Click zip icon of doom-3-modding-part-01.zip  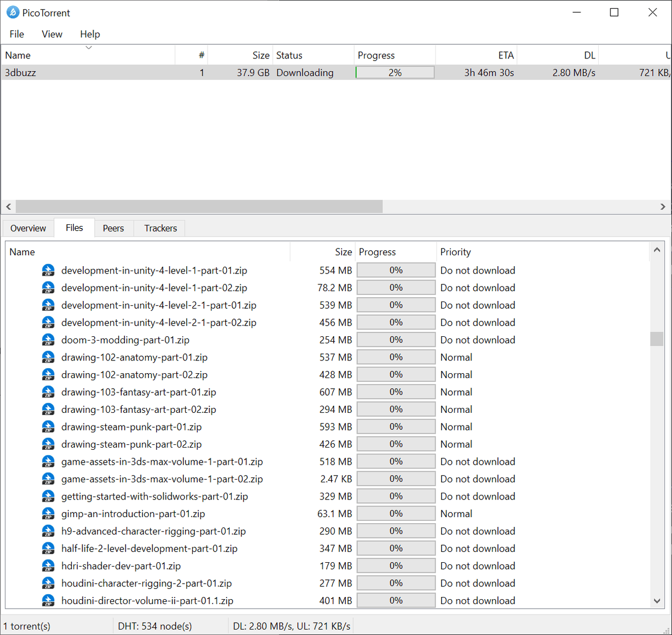[48, 340]
